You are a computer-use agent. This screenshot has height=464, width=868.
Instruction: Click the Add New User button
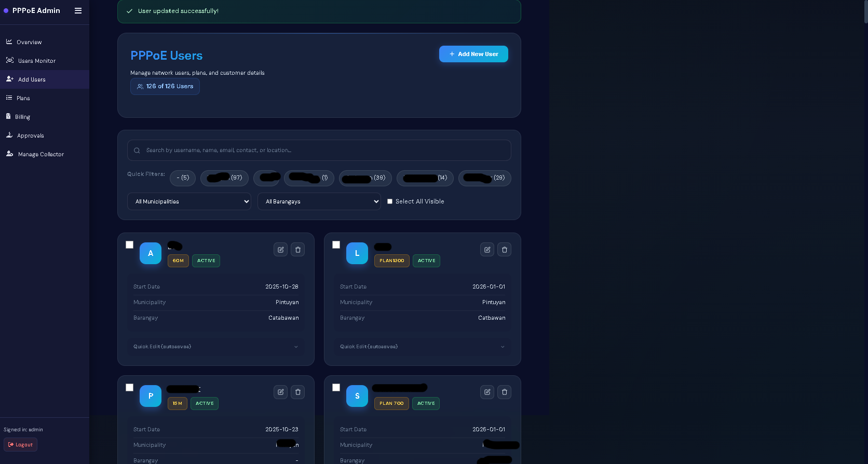tap(473, 54)
